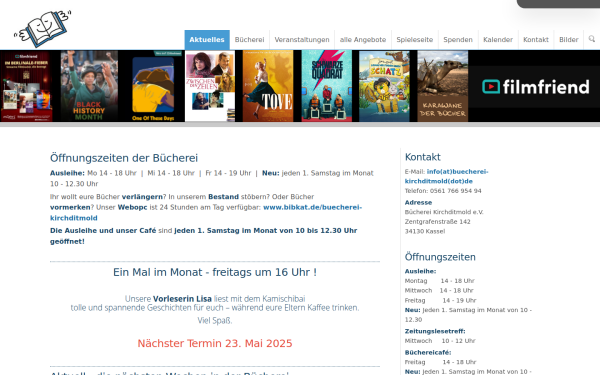Open the alle Angebote menu
The image size is (600, 375).
click(x=363, y=40)
